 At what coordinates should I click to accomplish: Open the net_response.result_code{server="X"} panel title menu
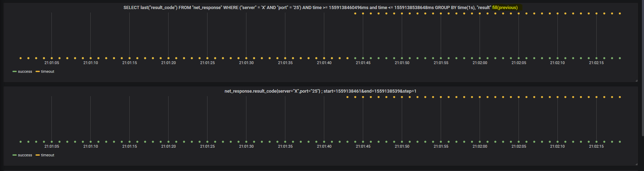pyautogui.click(x=320, y=91)
